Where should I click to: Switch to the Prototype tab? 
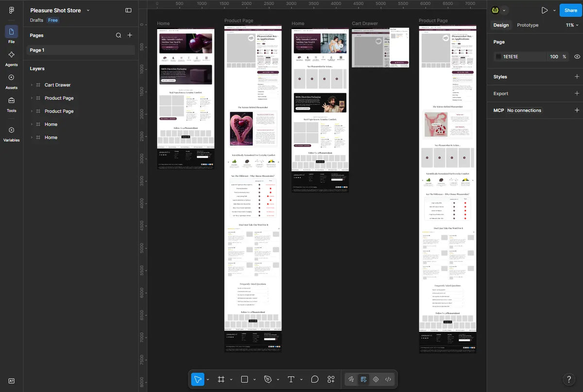pos(528,25)
